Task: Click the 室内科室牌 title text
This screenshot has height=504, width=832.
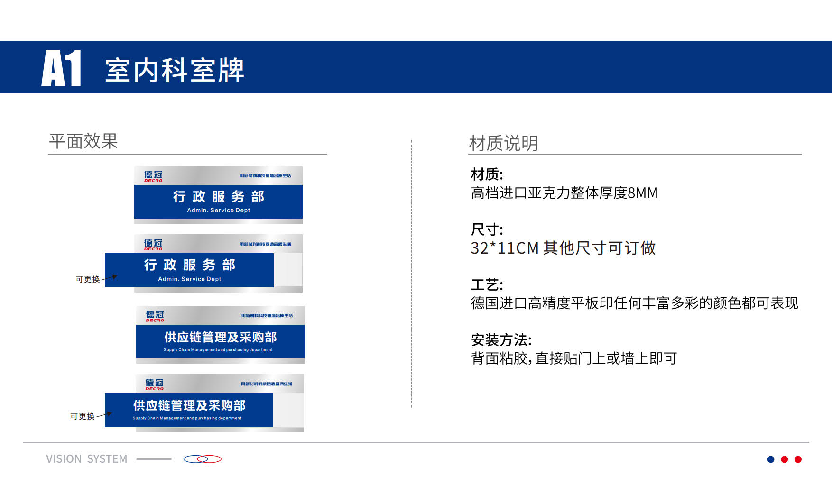Action: tap(175, 71)
